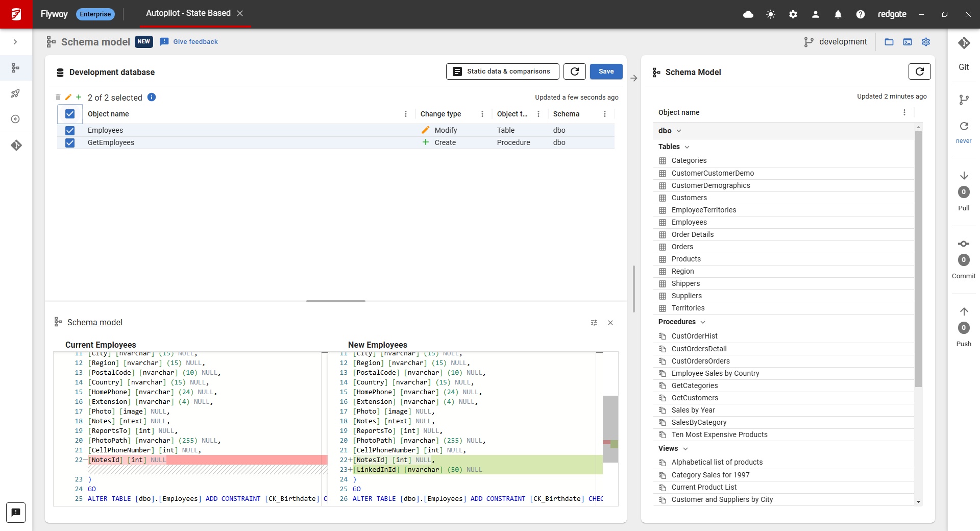Open the Pull changes arrow icon

pyautogui.click(x=964, y=176)
